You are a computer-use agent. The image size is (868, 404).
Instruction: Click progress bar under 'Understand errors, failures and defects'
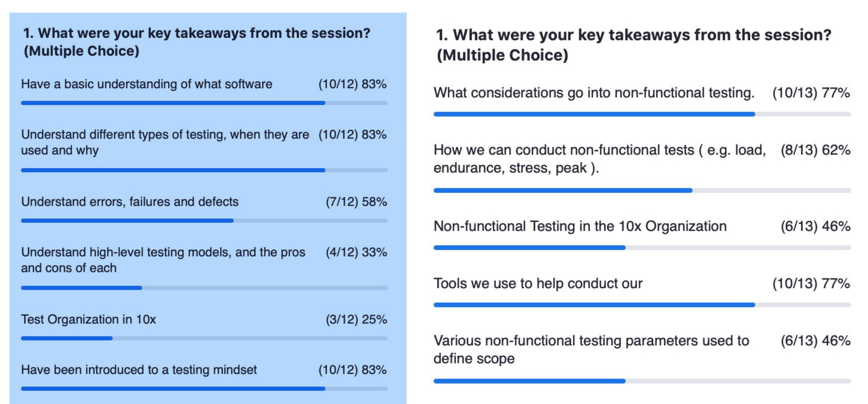(204, 221)
